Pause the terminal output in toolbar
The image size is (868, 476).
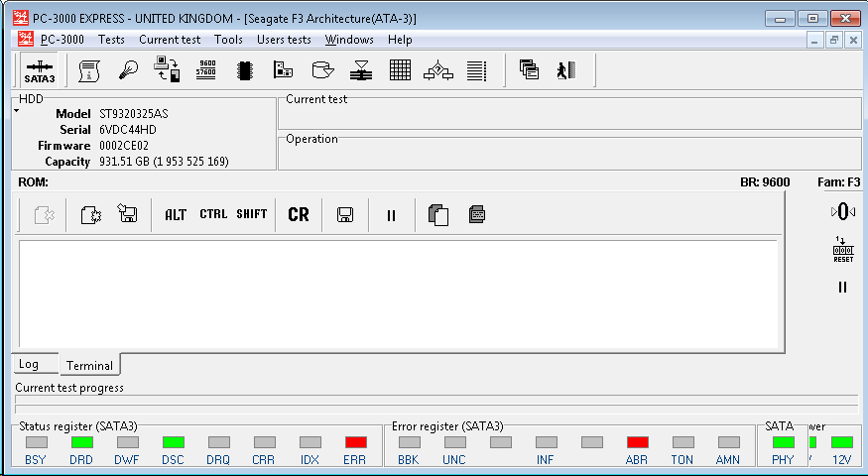point(392,215)
